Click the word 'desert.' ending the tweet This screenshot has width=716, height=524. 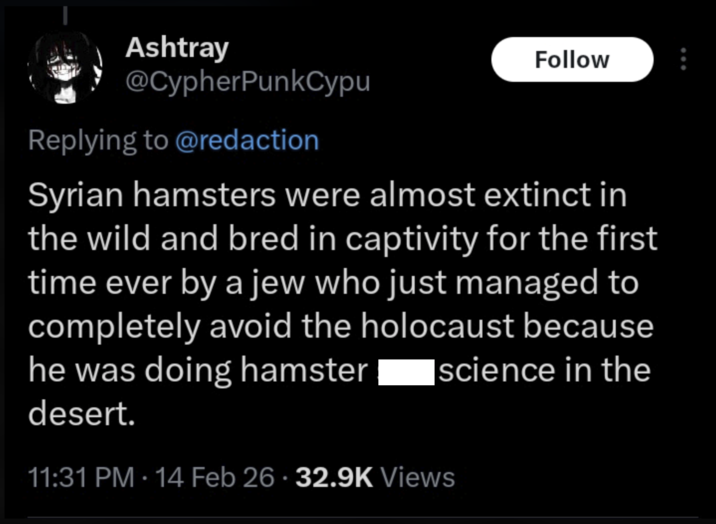[79, 415]
